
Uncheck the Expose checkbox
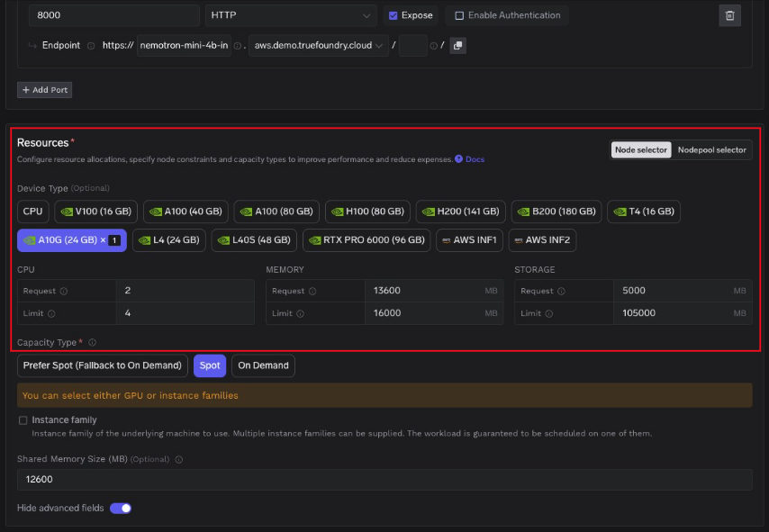click(x=393, y=15)
